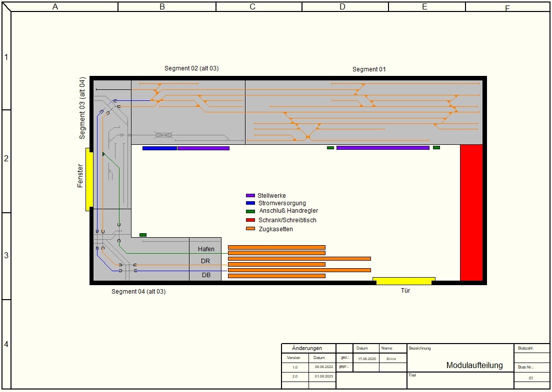Click the blue Stromversorgung legend swatch

[x=250, y=203]
